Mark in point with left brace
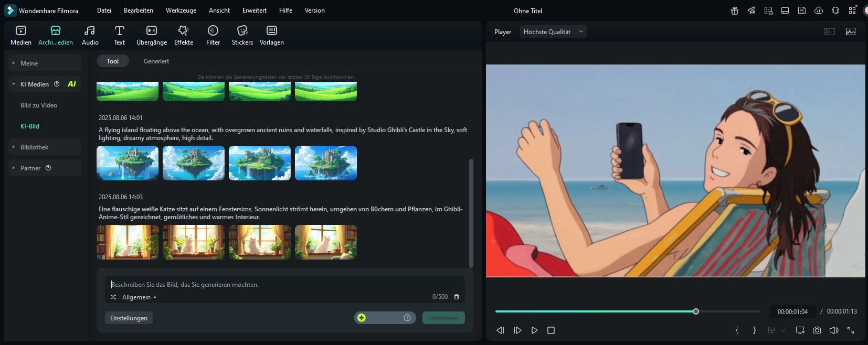 pyautogui.click(x=737, y=330)
